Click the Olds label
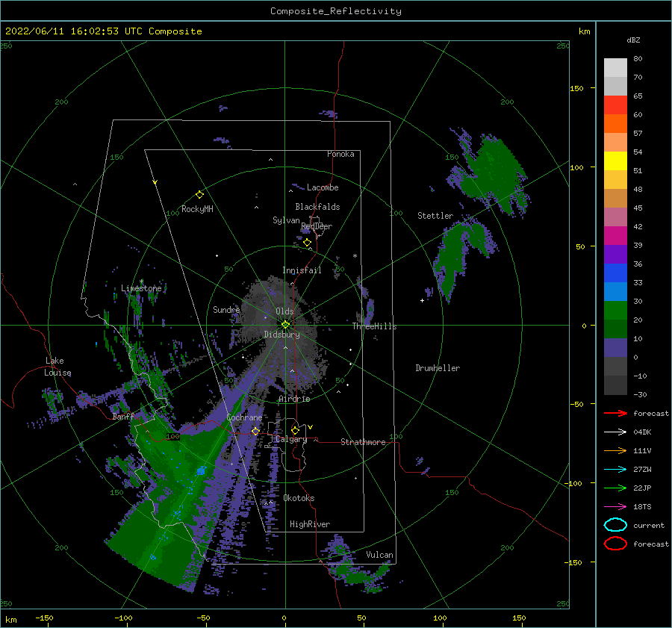The height and width of the screenshot is (628, 672). [x=284, y=311]
